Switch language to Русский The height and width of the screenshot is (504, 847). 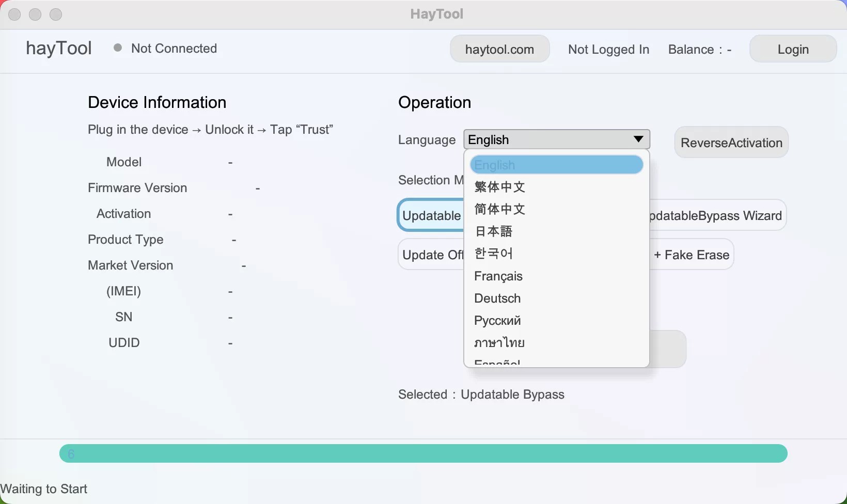[x=497, y=321]
